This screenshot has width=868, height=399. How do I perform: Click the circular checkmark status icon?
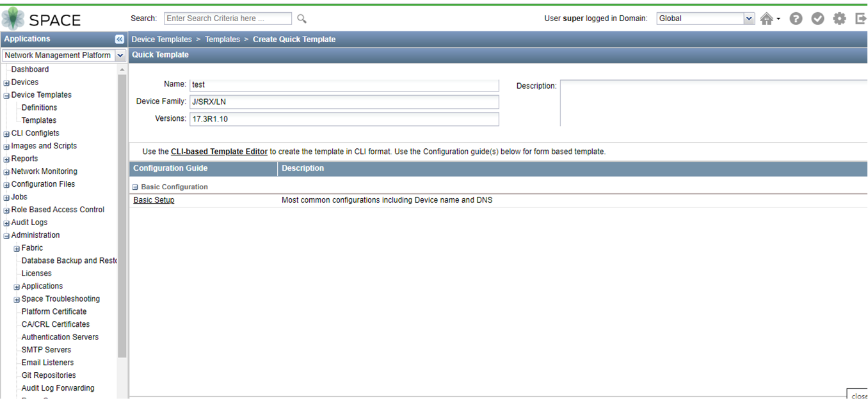817,19
